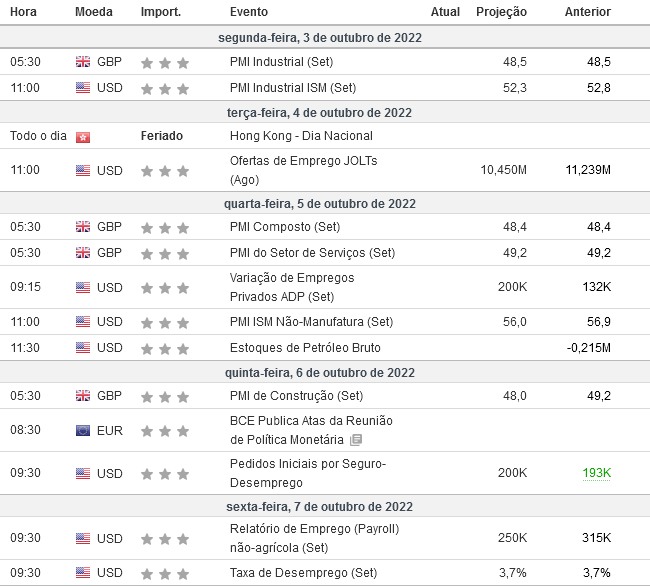The height and width of the screenshot is (586, 650).
Task: Open Relatório de Emprego (Payroll) não-agrícola event
Action: (x=314, y=538)
